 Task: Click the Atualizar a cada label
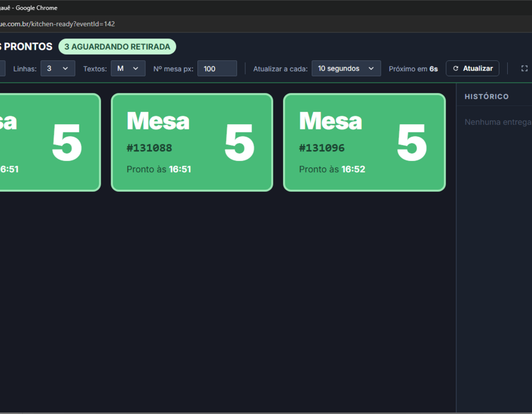[x=281, y=69]
